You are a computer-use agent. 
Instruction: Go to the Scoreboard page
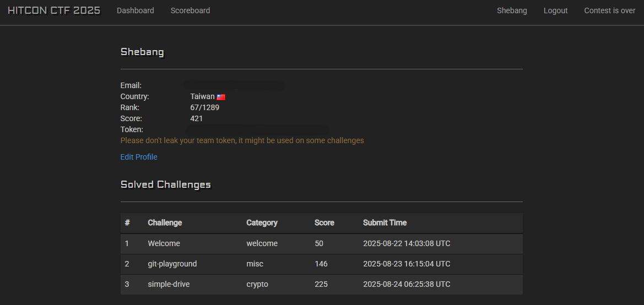pyautogui.click(x=190, y=10)
